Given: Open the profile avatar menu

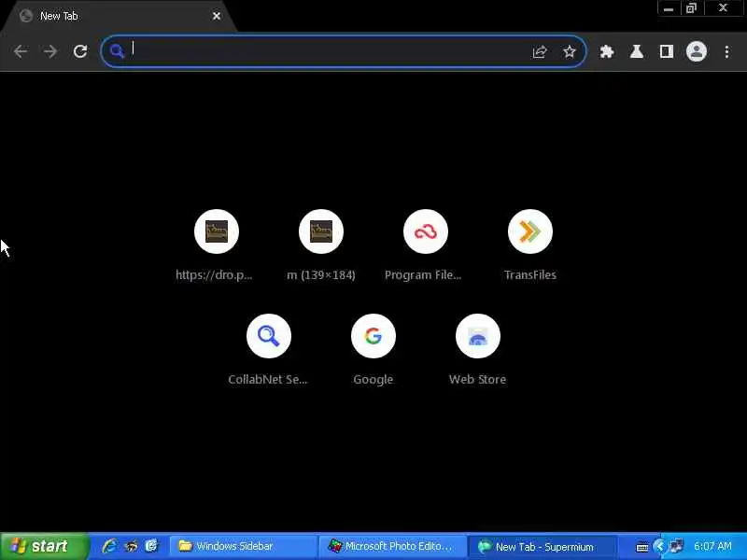Looking at the screenshot, I should [696, 51].
